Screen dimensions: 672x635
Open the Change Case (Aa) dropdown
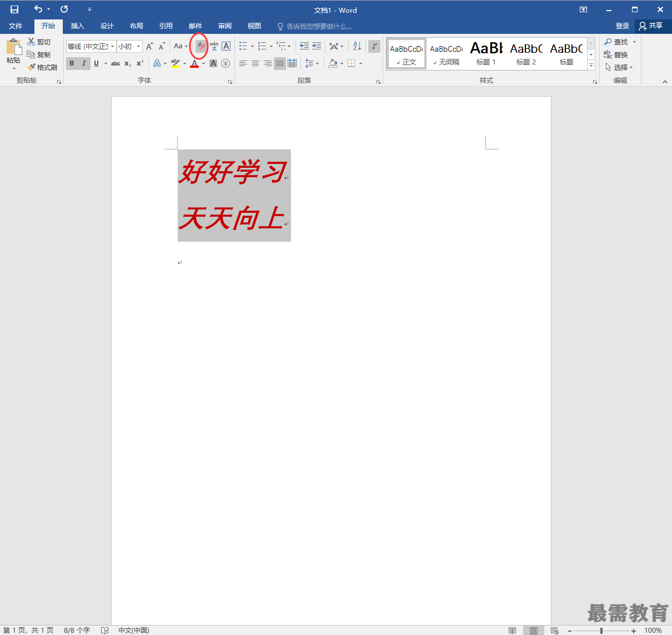point(180,47)
